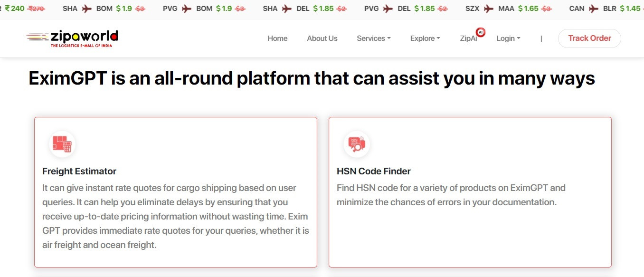The image size is (644, 277).
Task: Click the airplane icon between SHA and BOM
Action: 86,9
